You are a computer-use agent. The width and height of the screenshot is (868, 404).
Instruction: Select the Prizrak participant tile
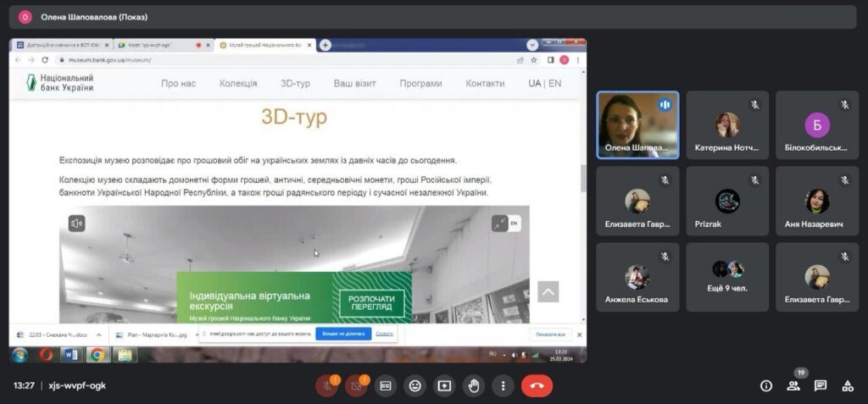point(727,201)
